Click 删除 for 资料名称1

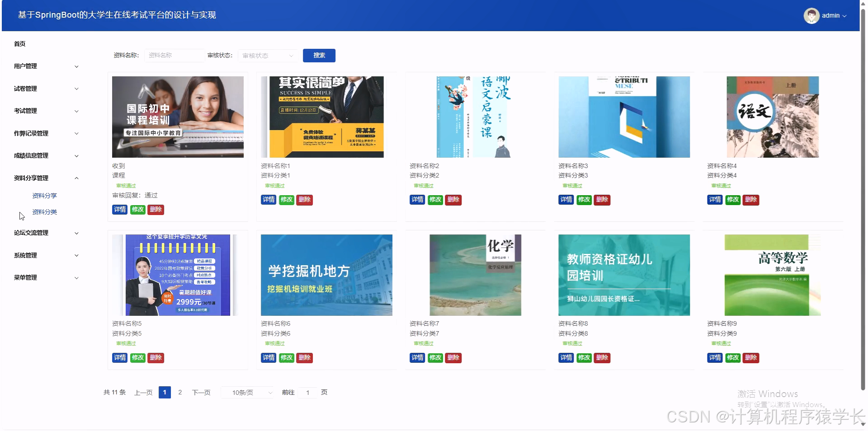click(x=304, y=200)
